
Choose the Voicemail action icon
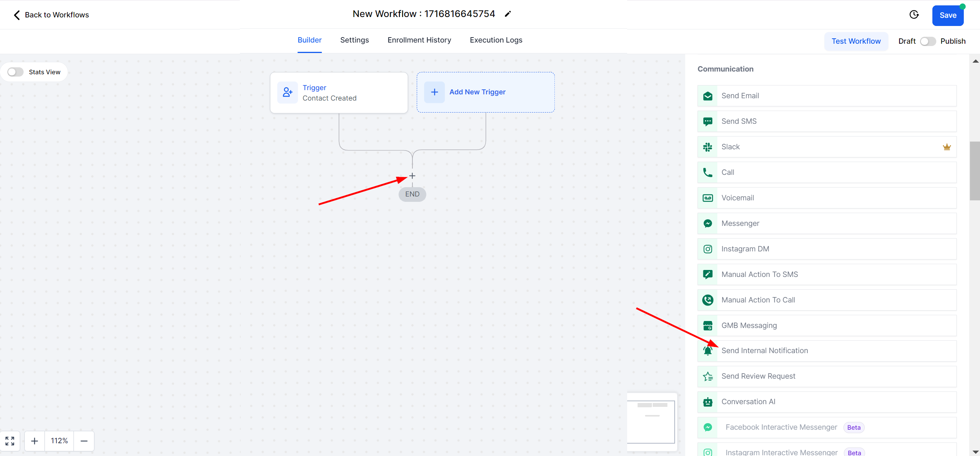tap(708, 198)
